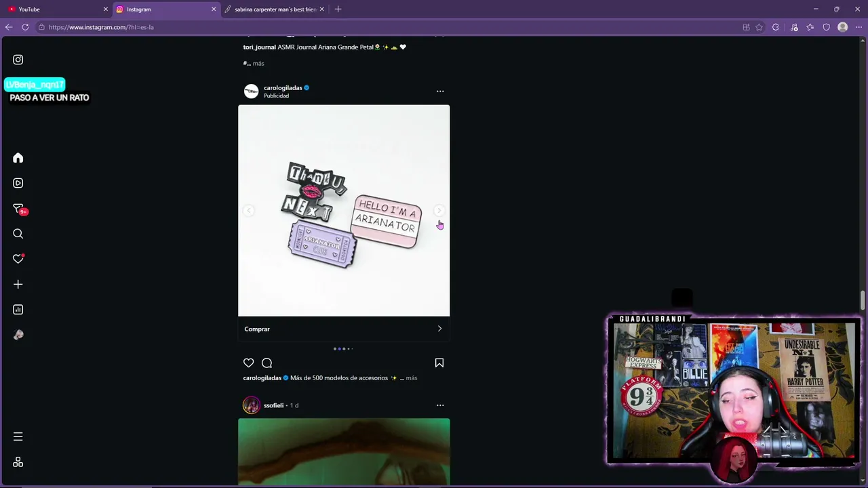868x488 pixels.
Task: Open direct messages with 9+ badge
Action: tap(19, 209)
